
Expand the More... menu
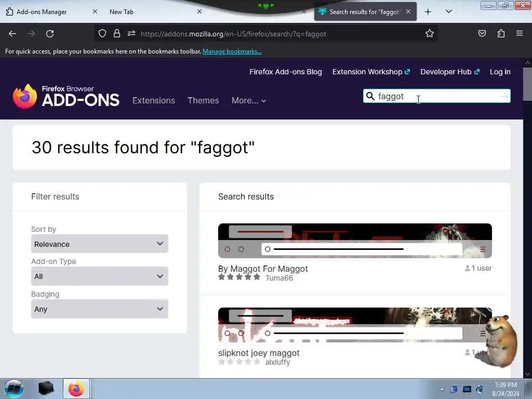(249, 100)
